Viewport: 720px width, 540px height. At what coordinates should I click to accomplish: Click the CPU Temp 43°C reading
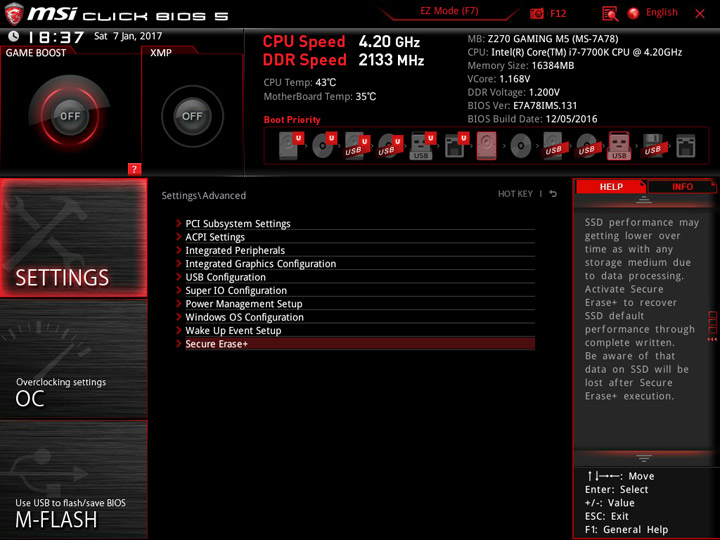(299, 82)
